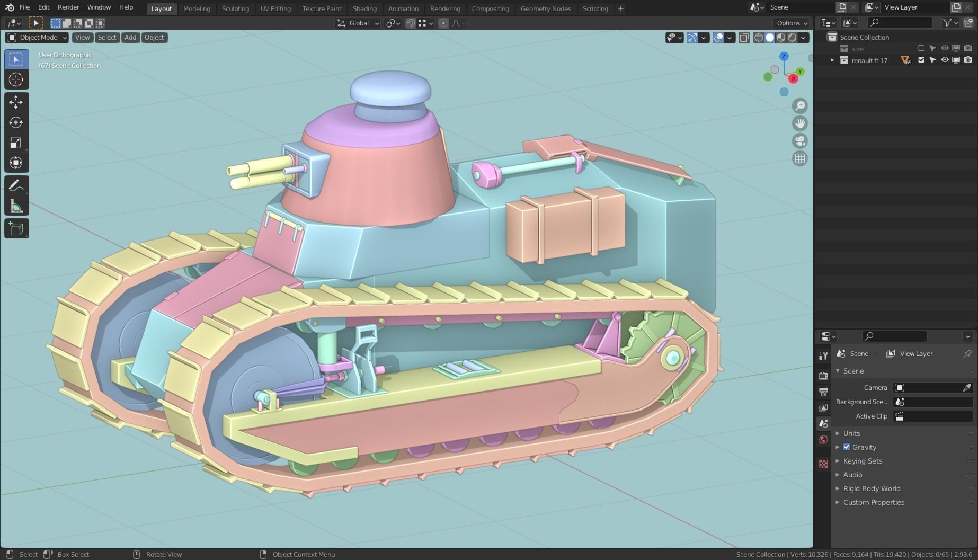
Task: Open Global transform orientation dropdown
Action: [x=358, y=23]
